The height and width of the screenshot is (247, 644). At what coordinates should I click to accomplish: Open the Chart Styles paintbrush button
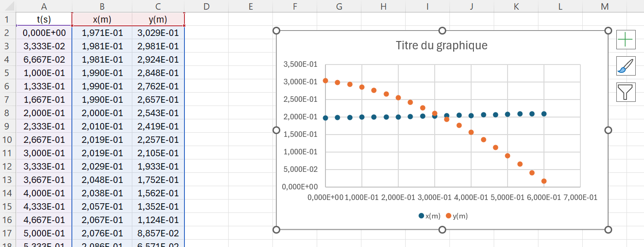[626, 66]
